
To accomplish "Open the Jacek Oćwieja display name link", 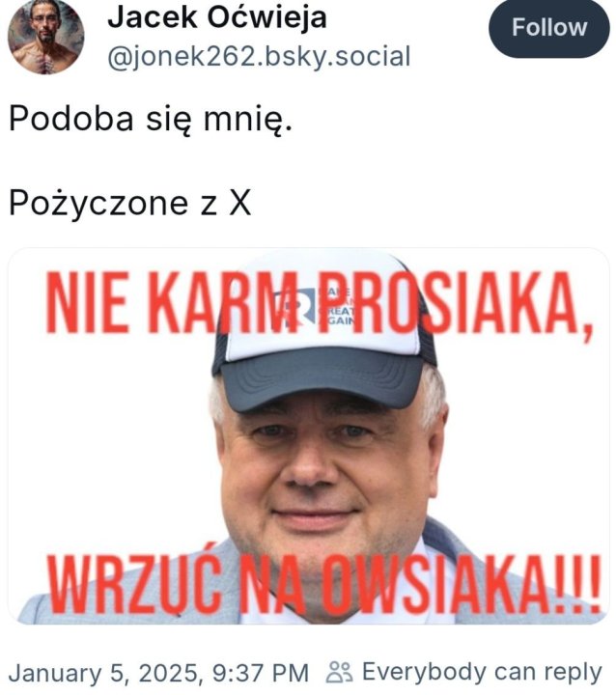I will coord(217,17).
